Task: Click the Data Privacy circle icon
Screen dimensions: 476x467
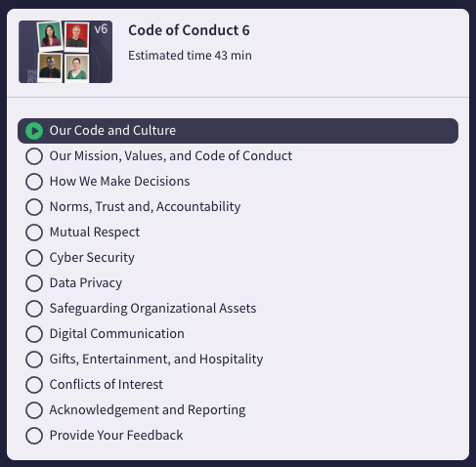Action: point(34,283)
